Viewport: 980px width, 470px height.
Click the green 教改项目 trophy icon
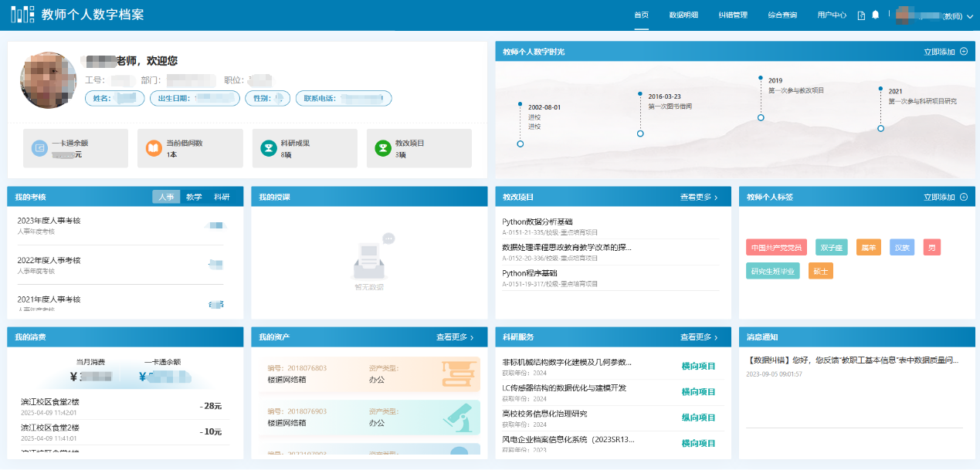coord(382,148)
